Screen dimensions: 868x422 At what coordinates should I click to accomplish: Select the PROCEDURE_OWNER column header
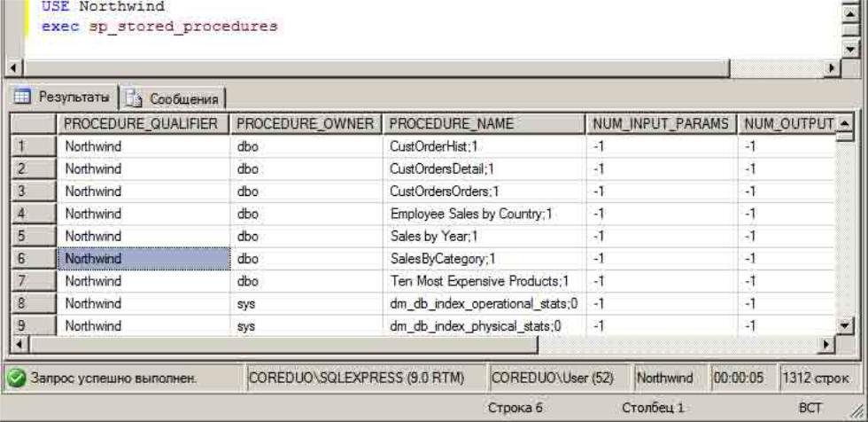[x=306, y=125]
